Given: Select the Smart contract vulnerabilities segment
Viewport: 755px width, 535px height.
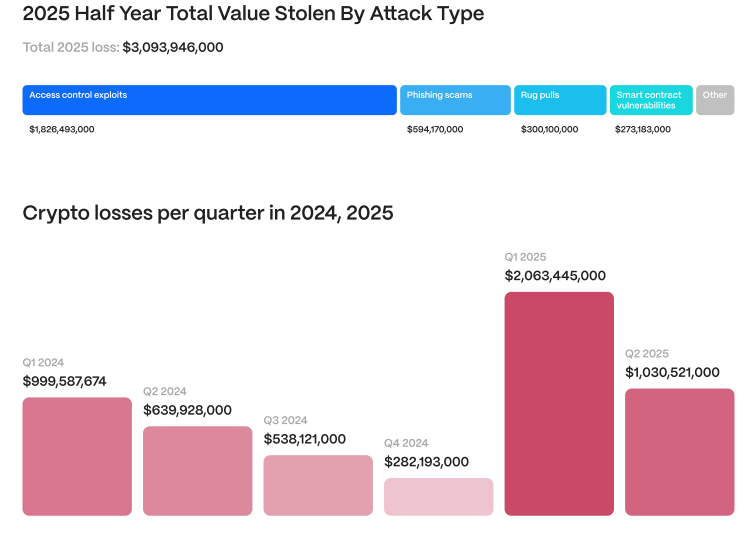Looking at the screenshot, I should tap(651, 100).
